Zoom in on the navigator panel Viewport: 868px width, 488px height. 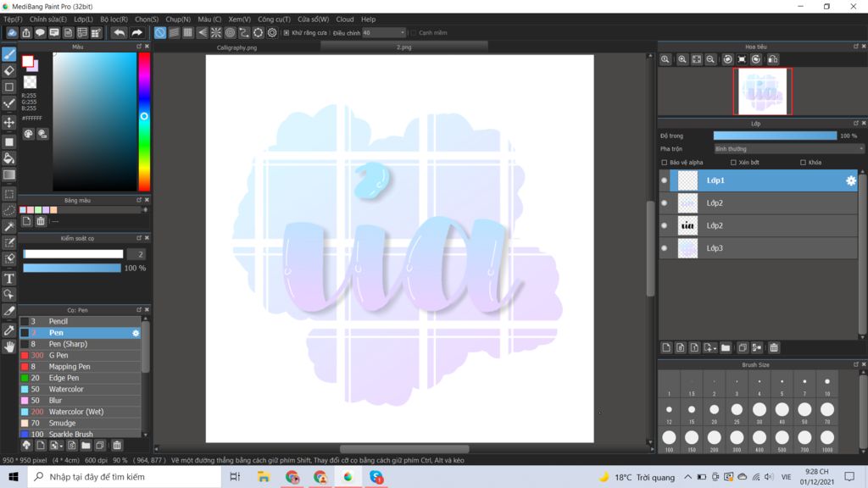click(682, 59)
